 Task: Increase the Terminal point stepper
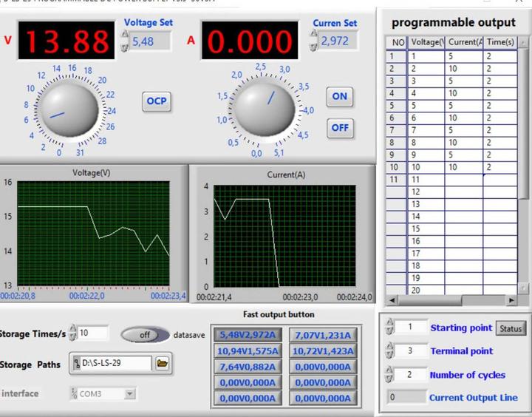390,346
